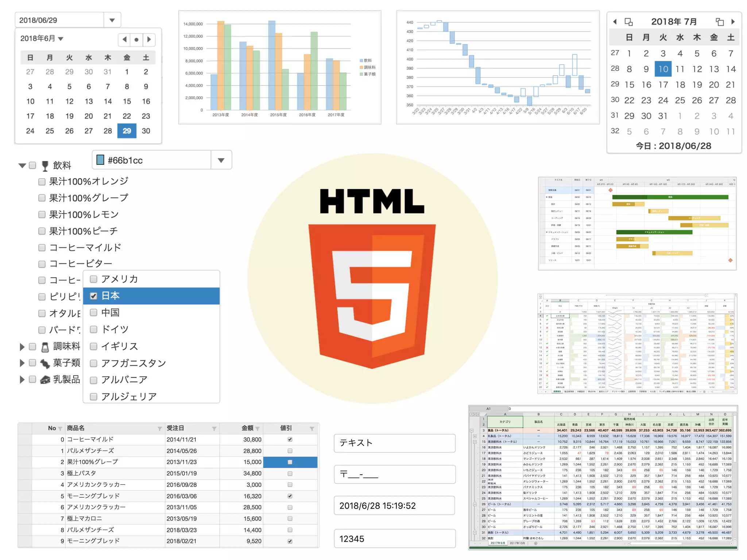Click the filter icon on 受注日 column
Viewport: 747px width, 560px height.
[x=214, y=429]
